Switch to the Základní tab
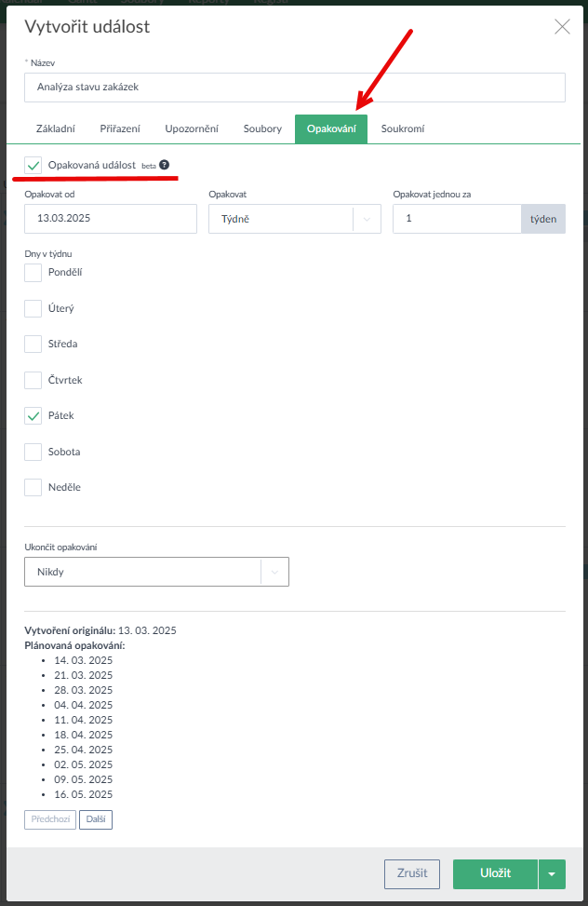 pyautogui.click(x=55, y=129)
